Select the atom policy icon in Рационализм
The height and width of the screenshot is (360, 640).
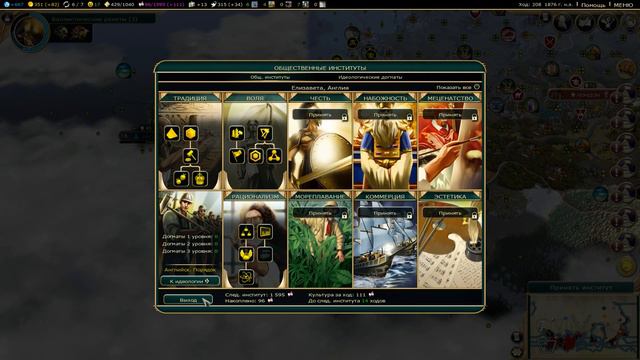[246, 277]
